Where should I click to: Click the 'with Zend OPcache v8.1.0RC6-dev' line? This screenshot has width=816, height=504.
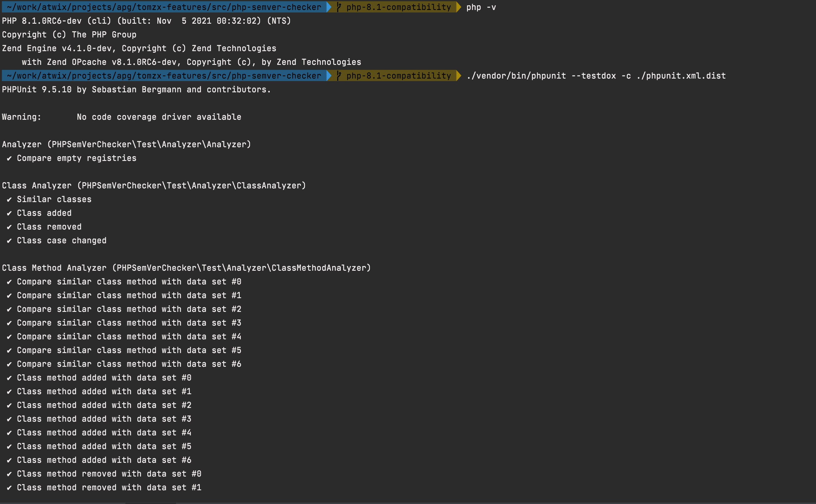191,62
